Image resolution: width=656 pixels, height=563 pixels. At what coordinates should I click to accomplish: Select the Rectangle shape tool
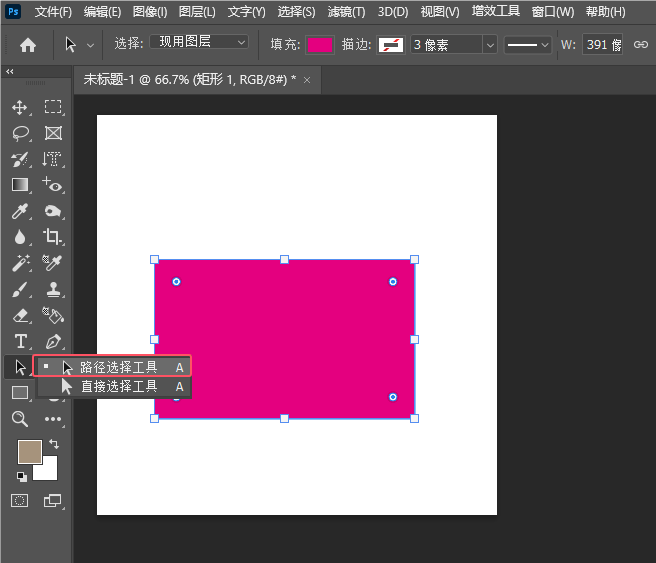[x=20, y=393]
